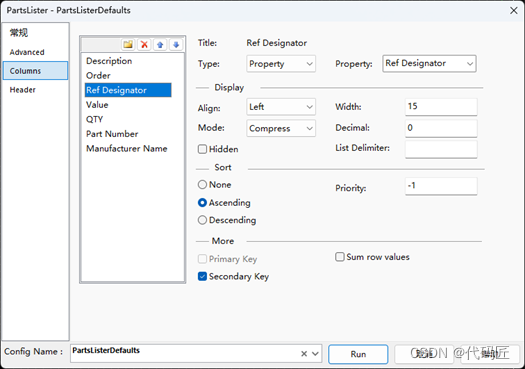This screenshot has height=369, width=525.
Task: Click the new column folder icon
Action: click(x=128, y=44)
